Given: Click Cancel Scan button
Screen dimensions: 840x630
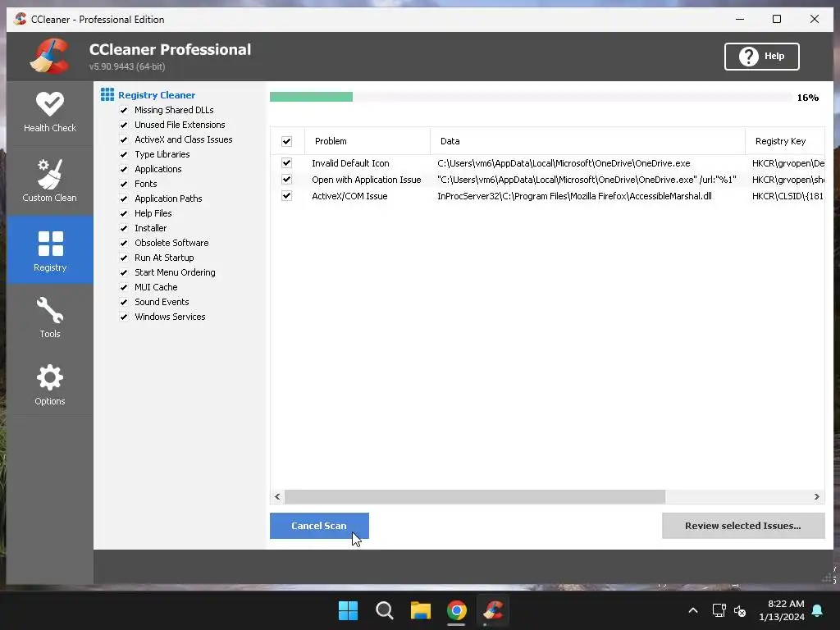Looking at the screenshot, I should (x=319, y=526).
